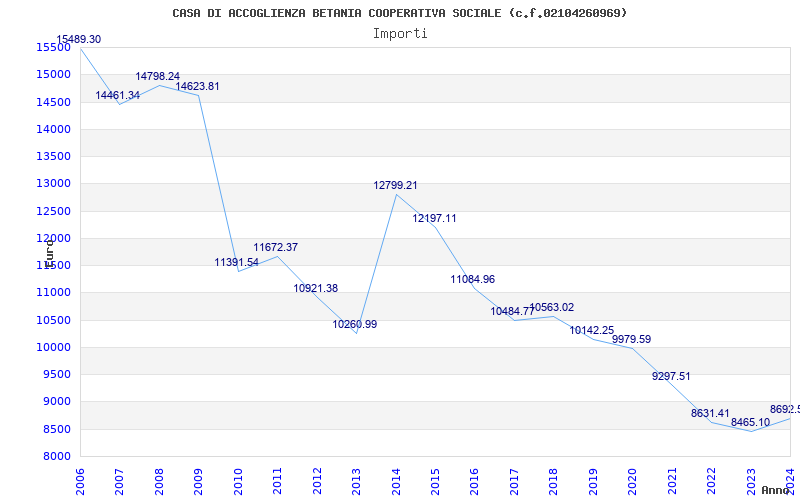Click the x-axis year 2012
This screenshot has width=800, height=500.
(x=317, y=481)
